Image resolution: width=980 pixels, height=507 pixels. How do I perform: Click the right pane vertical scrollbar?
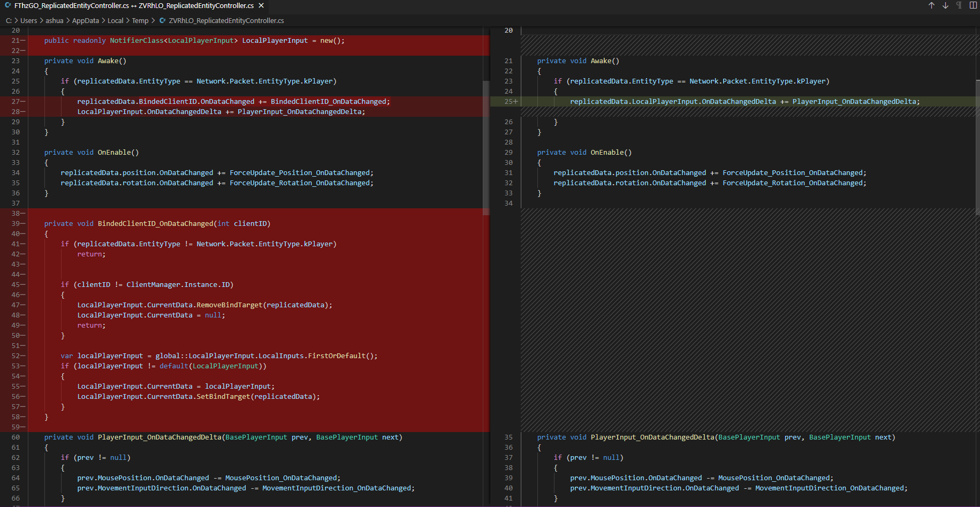(x=977, y=147)
